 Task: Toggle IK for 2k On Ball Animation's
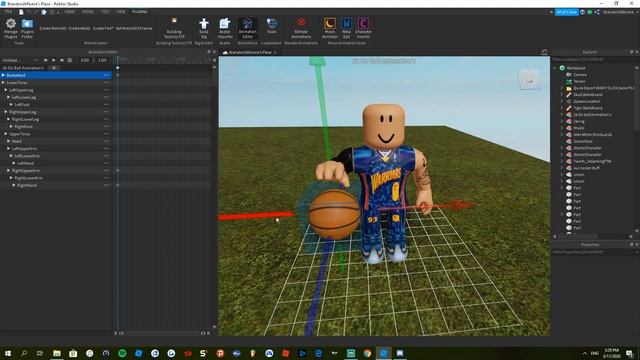[54, 68]
